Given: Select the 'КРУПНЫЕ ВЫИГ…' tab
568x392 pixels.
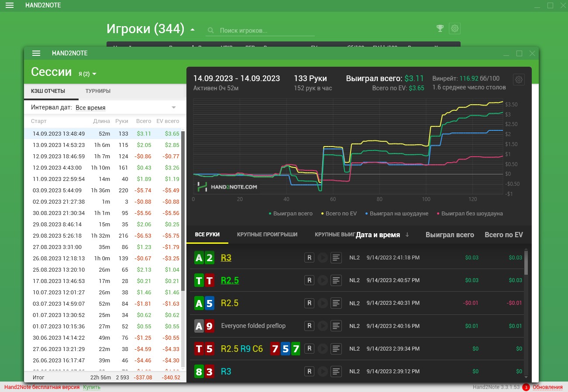Looking at the screenshot, I should (335, 235).
